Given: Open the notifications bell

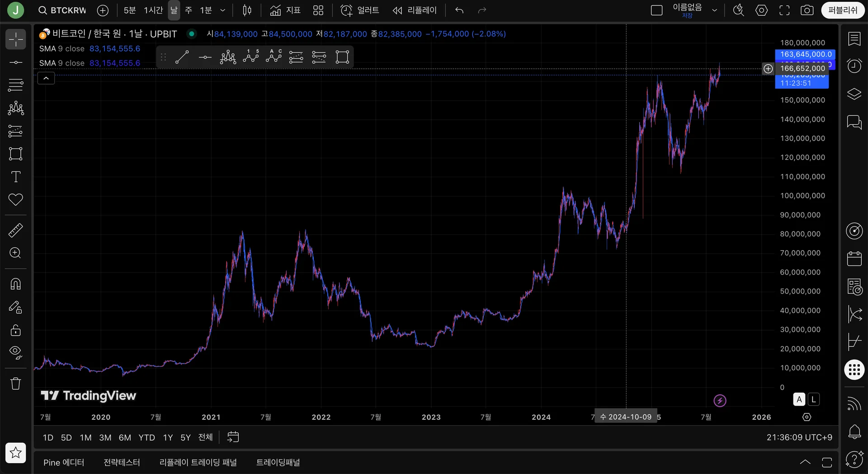Looking at the screenshot, I should click(x=854, y=431).
